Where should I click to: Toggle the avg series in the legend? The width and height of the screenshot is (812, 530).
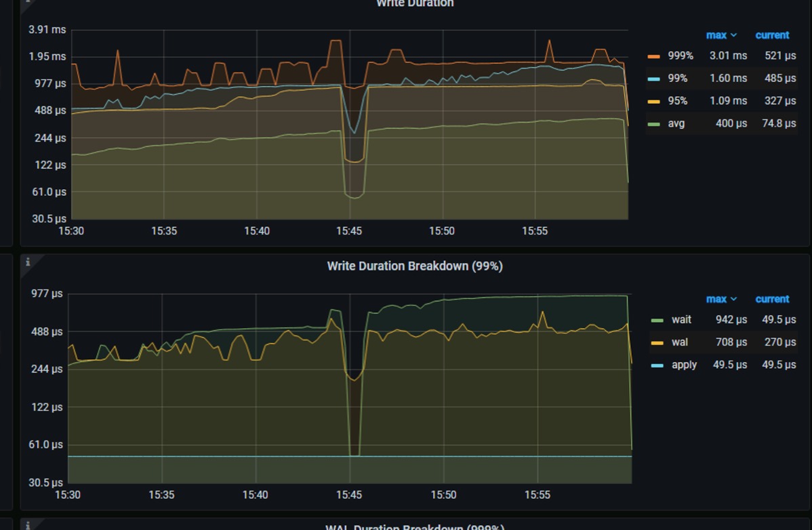coord(678,123)
